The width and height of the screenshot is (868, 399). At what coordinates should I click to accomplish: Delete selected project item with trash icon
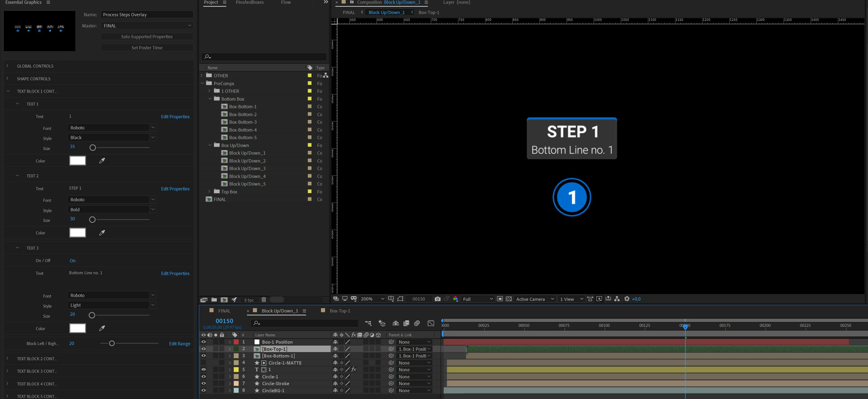click(264, 300)
